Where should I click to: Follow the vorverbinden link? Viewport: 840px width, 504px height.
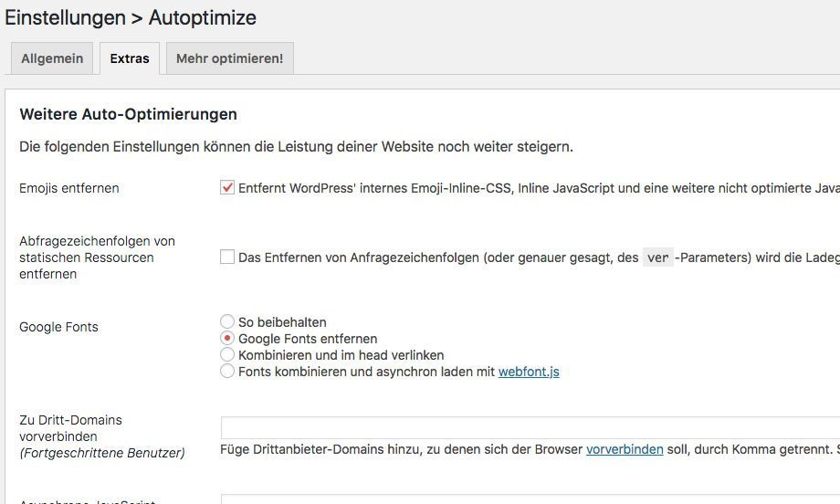[x=625, y=449]
